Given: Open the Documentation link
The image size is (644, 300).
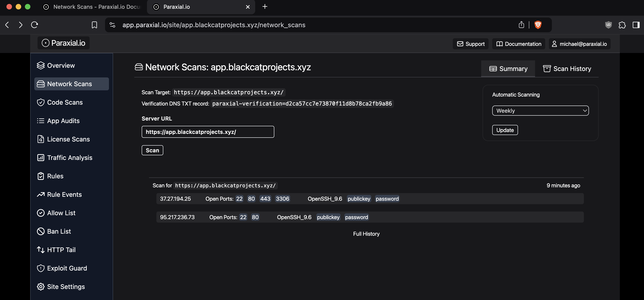Looking at the screenshot, I should 518,44.
